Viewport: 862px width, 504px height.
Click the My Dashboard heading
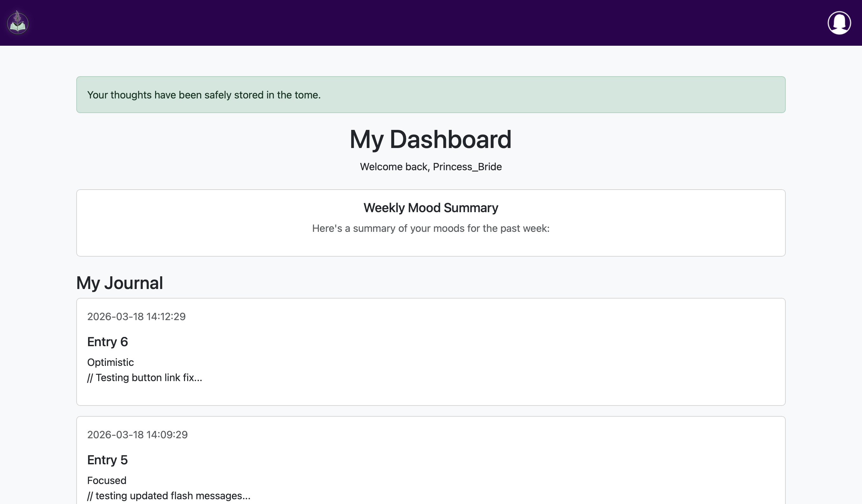click(431, 139)
